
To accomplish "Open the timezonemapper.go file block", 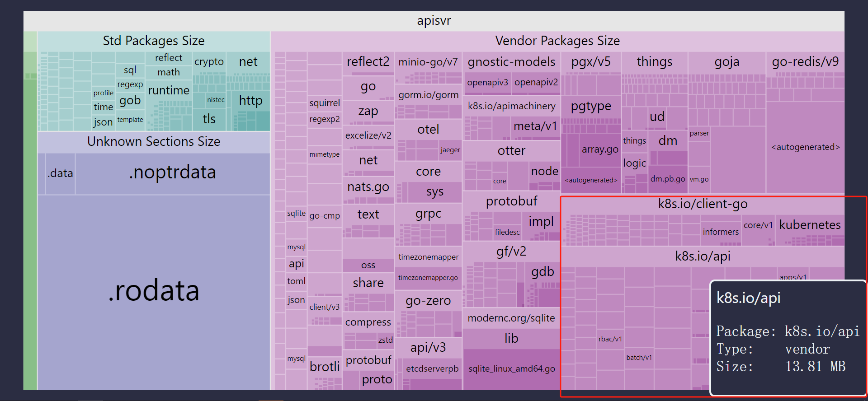I will [x=428, y=278].
